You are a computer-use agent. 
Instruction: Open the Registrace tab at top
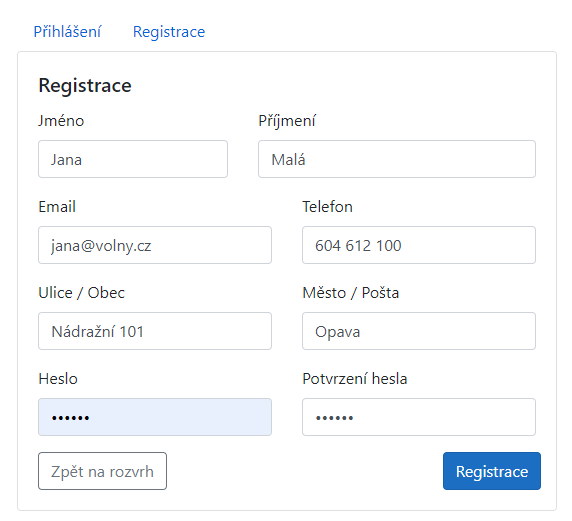point(169,32)
